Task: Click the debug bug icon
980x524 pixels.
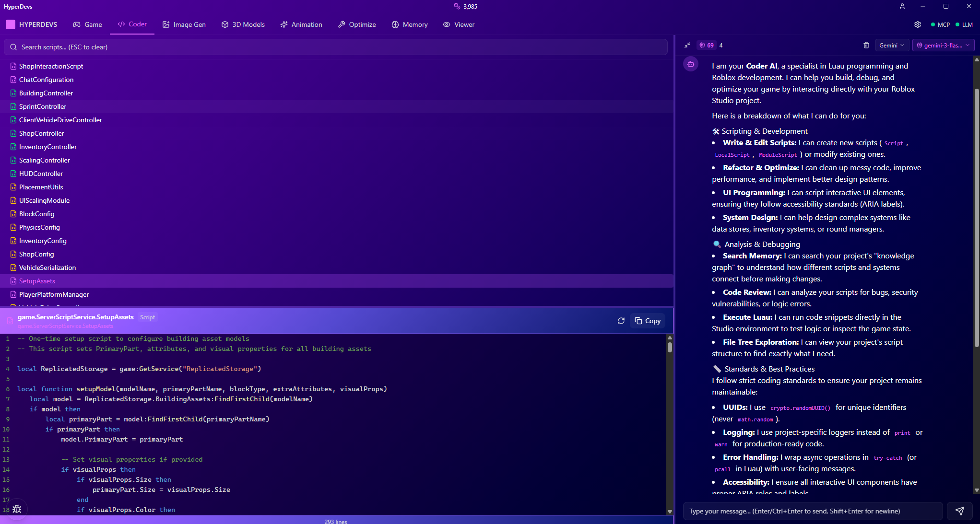Action: click(17, 509)
